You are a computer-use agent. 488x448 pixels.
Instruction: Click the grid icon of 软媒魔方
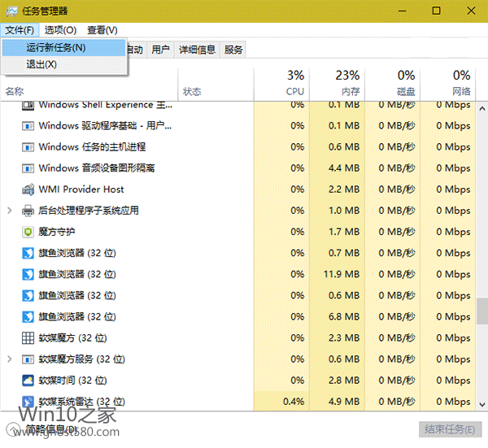(x=28, y=338)
